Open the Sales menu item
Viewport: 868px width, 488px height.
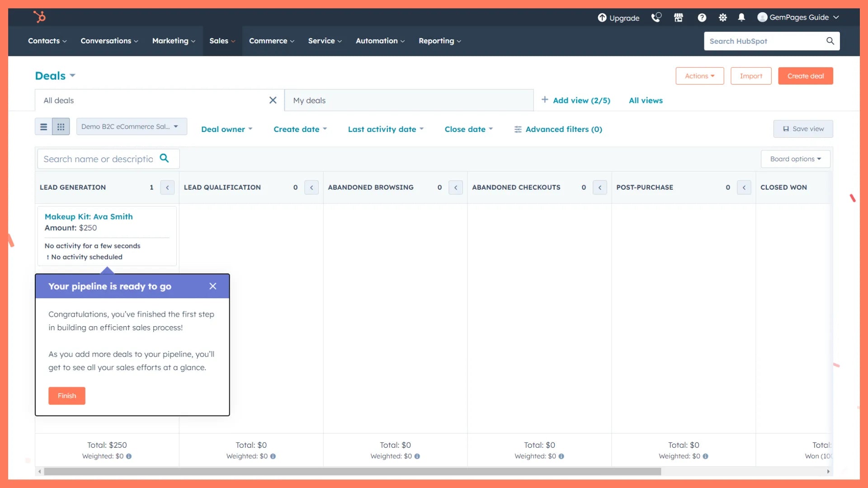click(x=221, y=41)
